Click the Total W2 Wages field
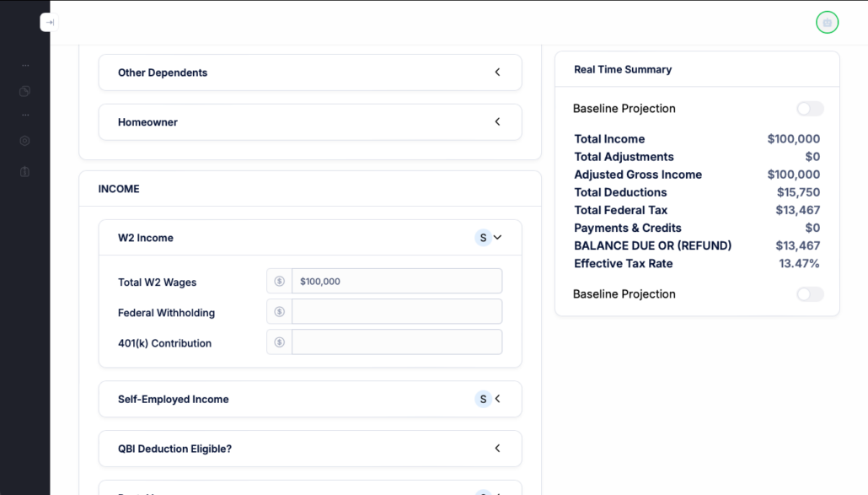Screen dimensions: 868x495 pos(396,282)
